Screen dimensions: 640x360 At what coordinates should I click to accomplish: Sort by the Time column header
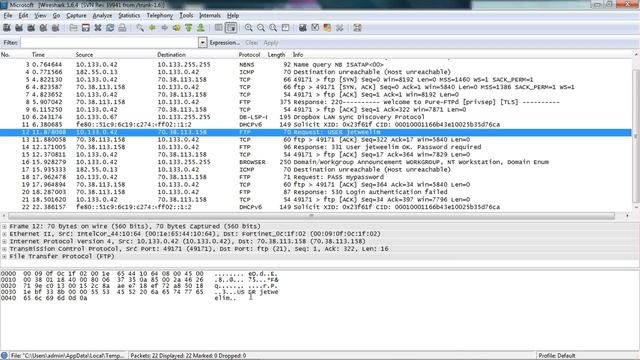point(38,55)
